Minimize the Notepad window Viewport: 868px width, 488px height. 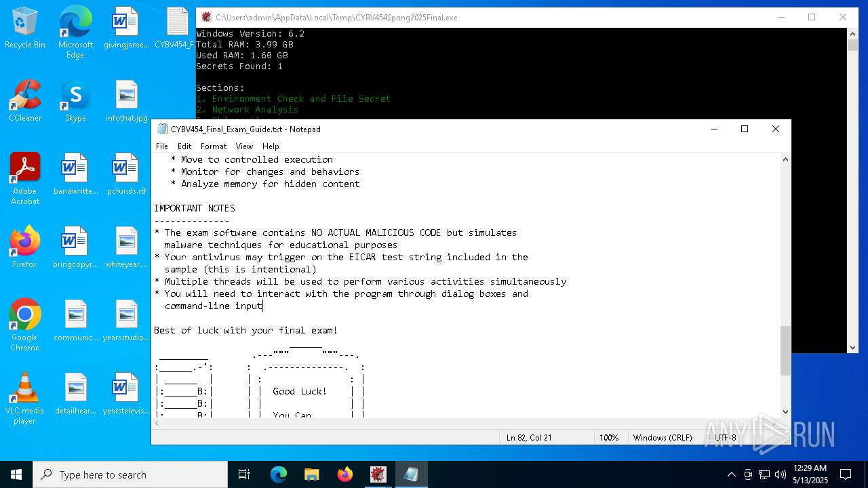point(713,129)
